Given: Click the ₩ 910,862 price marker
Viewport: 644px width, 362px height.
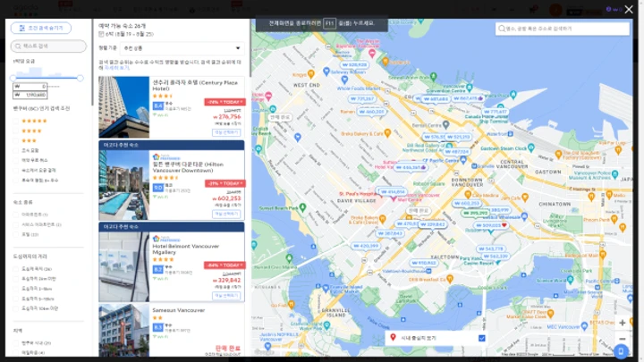Looking at the screenshot, I should point(423,263).
